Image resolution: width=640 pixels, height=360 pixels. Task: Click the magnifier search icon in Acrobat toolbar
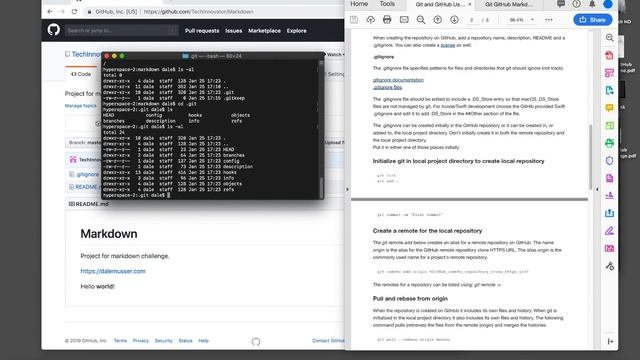tap(421, 20)
